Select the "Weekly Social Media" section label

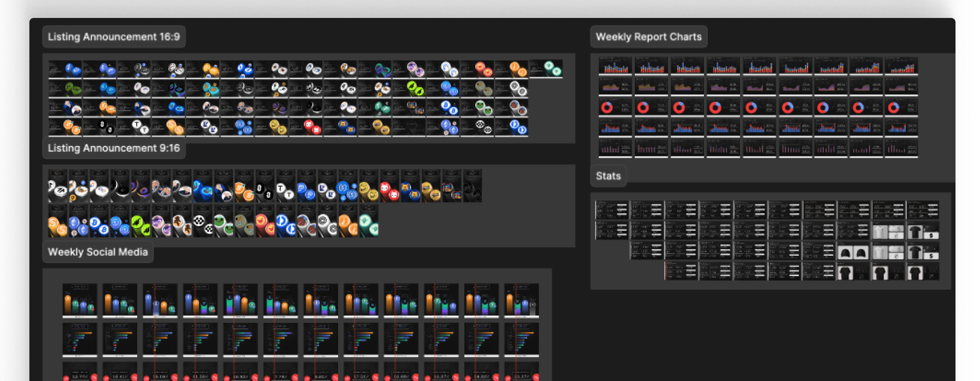[98, 252]
